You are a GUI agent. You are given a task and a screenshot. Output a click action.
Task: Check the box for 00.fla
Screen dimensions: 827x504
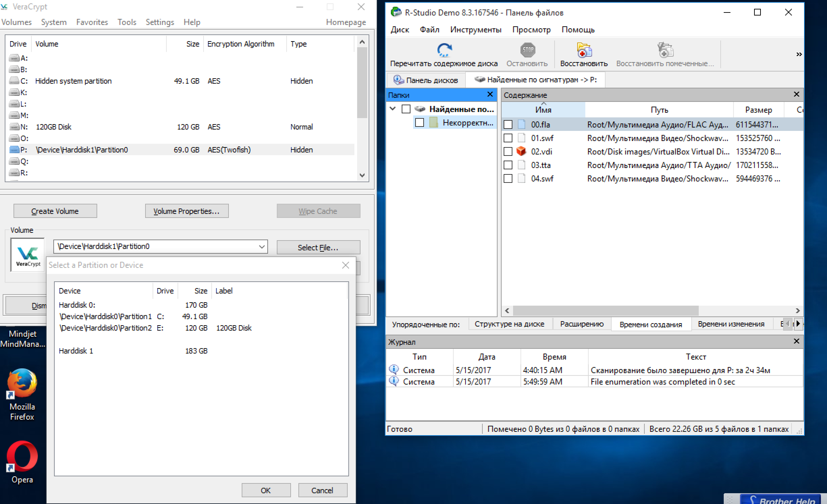pyautogui.click(x=508, y=124)
